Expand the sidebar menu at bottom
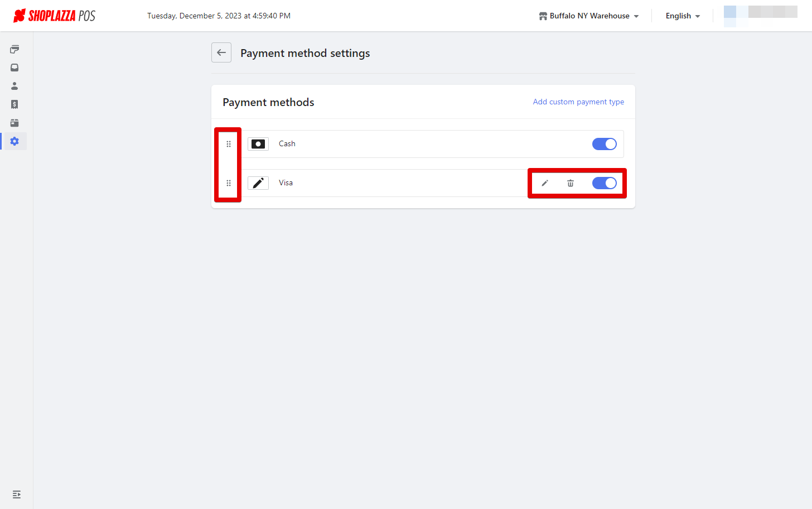 pos(17,494)
